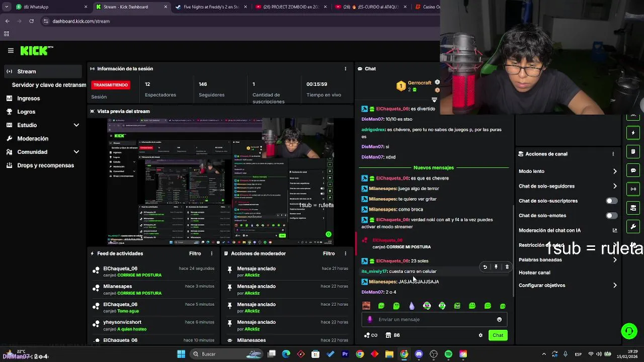Switch to PROJECT ZOMBOID browser tab

tap(291, 7)
